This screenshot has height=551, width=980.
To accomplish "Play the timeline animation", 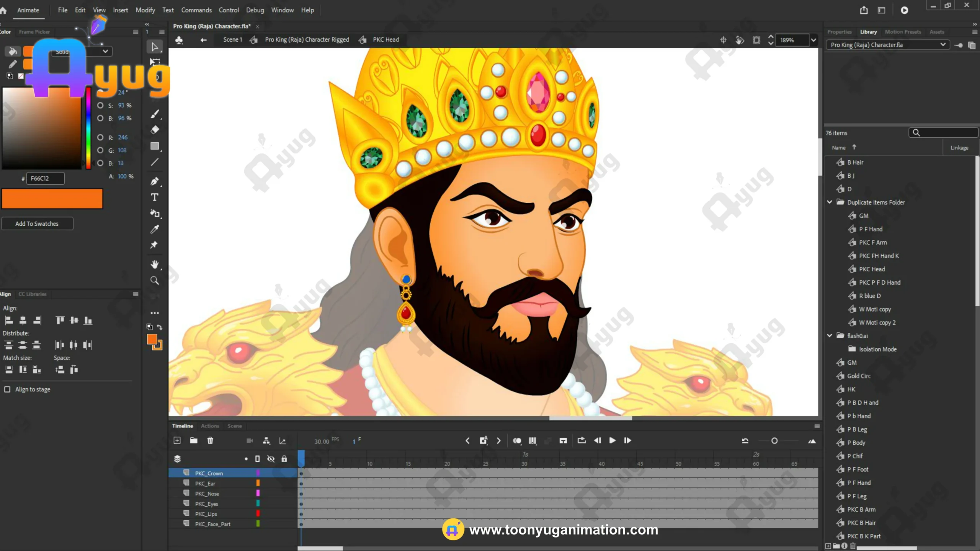I will 612,440.
